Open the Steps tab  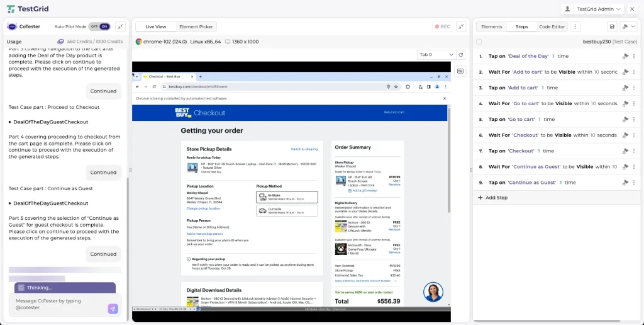tap(521, 26)
